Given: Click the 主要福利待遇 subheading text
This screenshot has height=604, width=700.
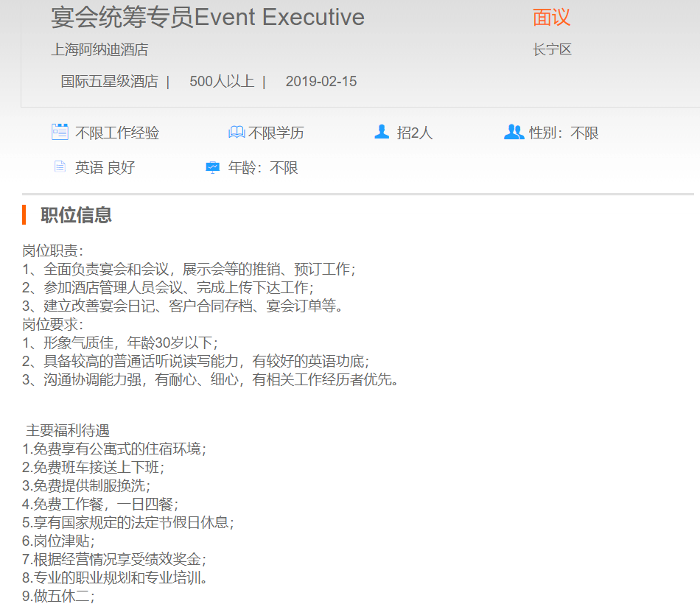Looking at the screenshot, I should tap(68, 430).
